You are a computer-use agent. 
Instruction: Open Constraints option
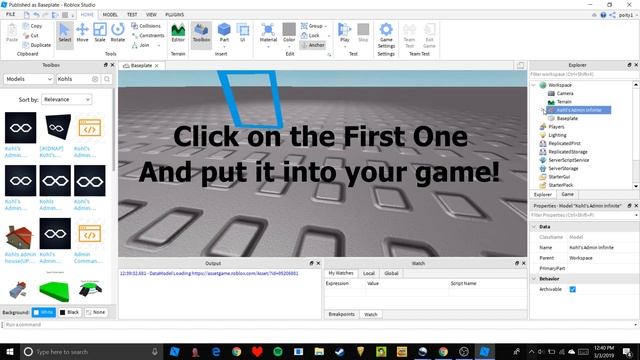(x=147, y=36)
